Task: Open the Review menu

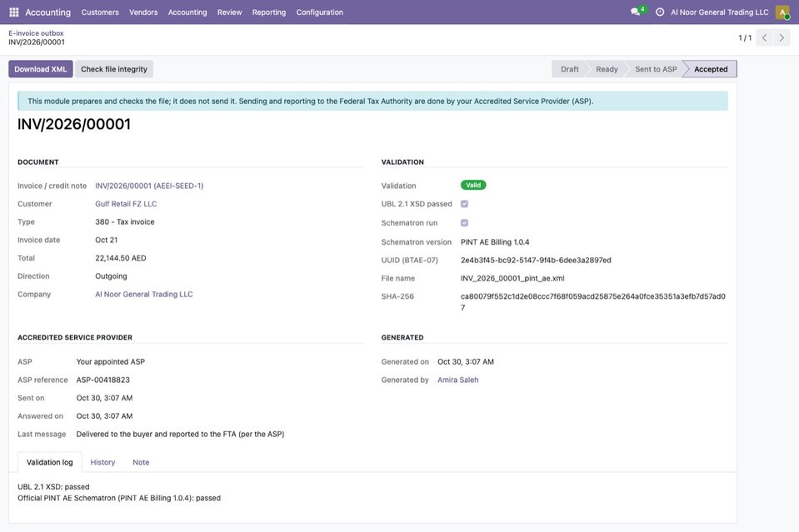Action: 229,12
